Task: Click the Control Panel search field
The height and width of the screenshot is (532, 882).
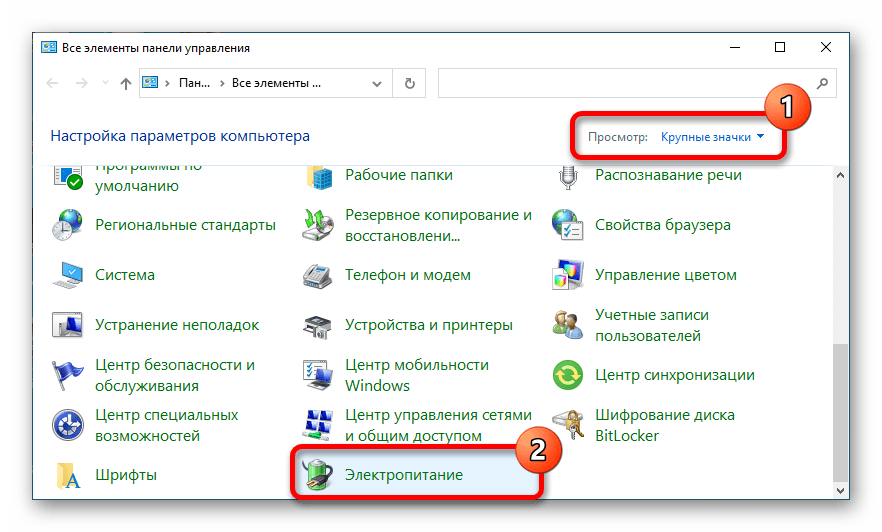Action: [x=625, y=84]
